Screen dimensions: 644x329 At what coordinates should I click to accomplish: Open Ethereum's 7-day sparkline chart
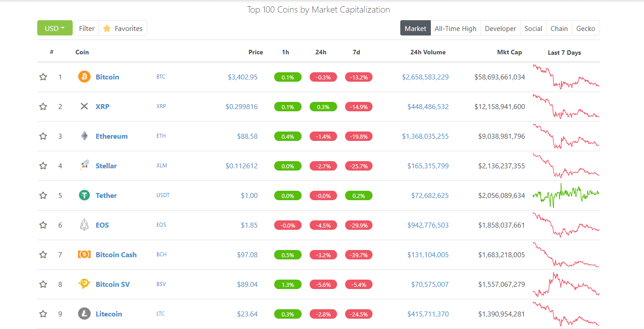click(x=565, y=136)
